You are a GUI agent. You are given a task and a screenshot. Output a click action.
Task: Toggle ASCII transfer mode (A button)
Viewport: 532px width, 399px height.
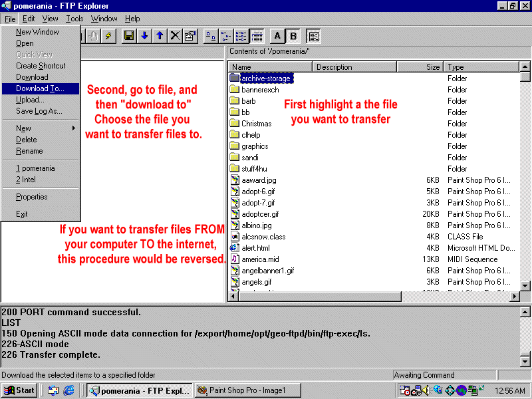tap(278, 36)
